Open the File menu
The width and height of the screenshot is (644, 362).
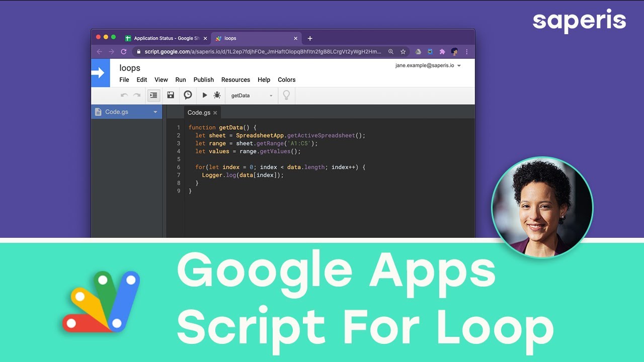coord(124,79)
